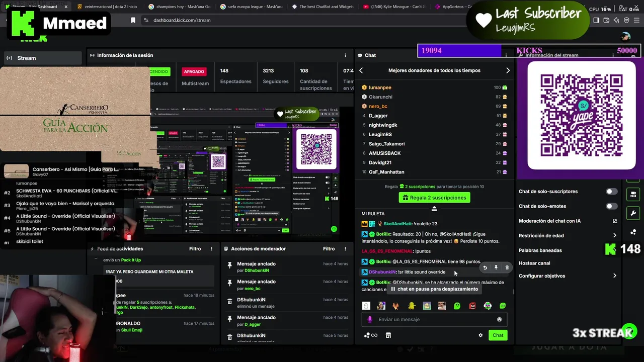
Task: Pick the green smiling lips emote
Action: click(x=503, y=306)
